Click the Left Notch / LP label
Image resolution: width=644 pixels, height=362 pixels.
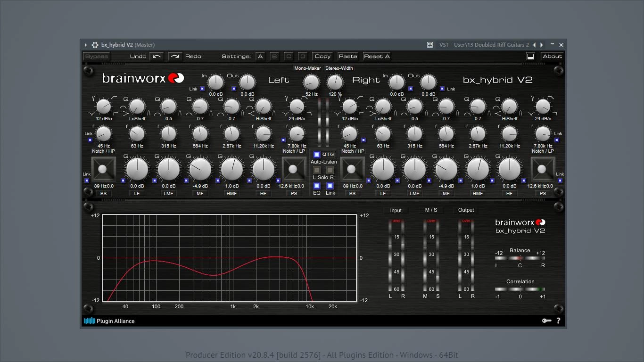click(x=294, y=151)
